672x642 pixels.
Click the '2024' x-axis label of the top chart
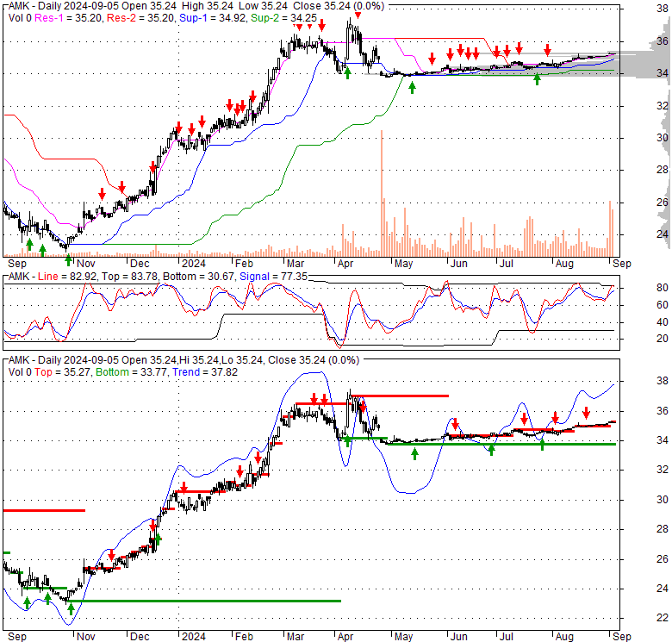pyautogui.click(x=194, y=264)
